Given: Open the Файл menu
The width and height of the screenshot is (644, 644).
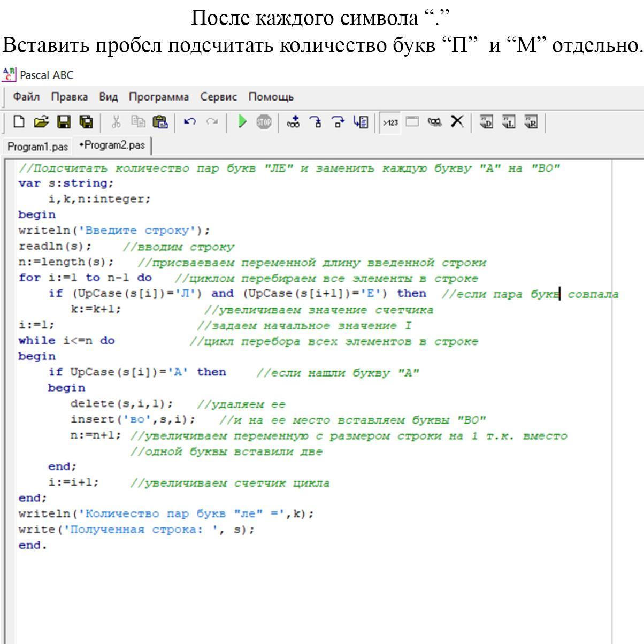Looking at the screenshot, I should pyautogui.click(x=26, y=97).
